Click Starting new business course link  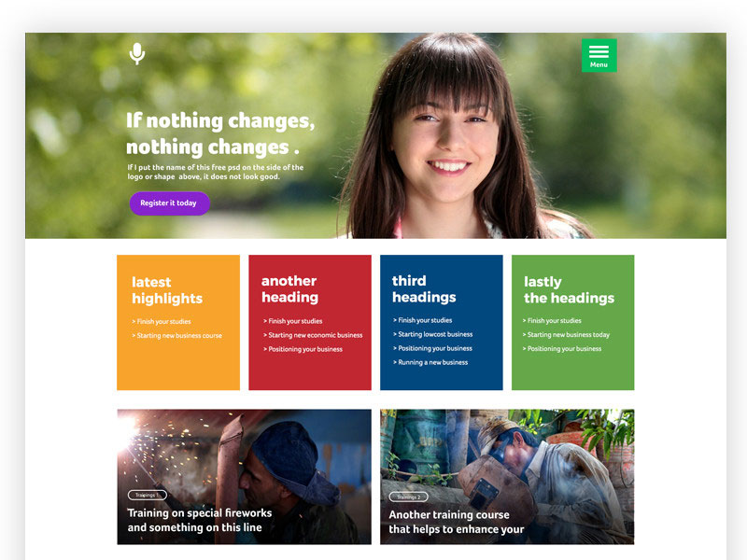[x=176, y=336]
